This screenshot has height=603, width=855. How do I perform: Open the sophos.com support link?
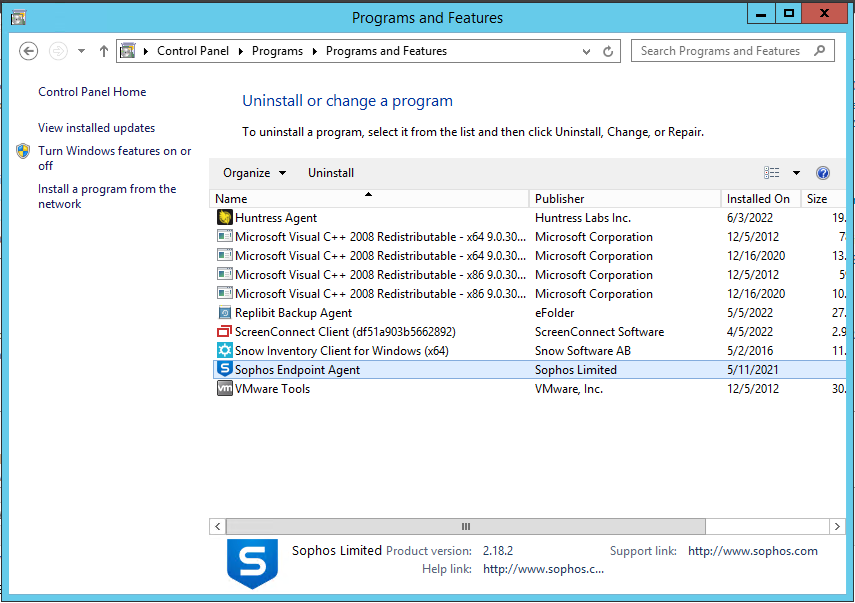coord(752,551)
